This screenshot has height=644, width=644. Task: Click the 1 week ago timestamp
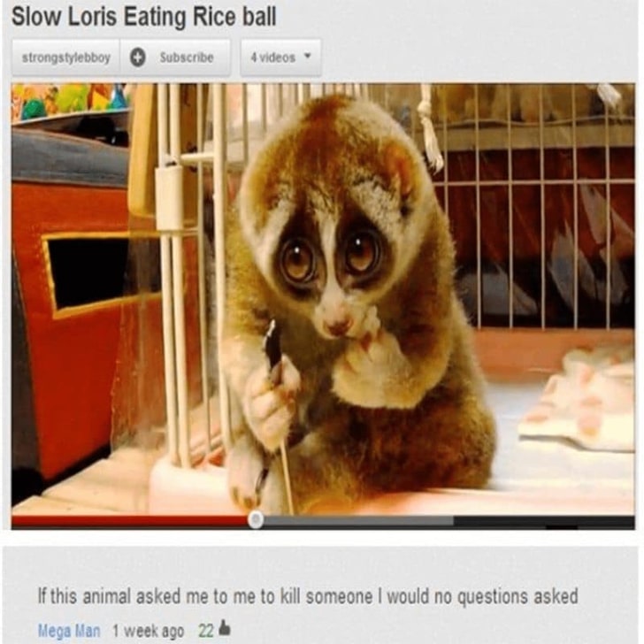149,631
